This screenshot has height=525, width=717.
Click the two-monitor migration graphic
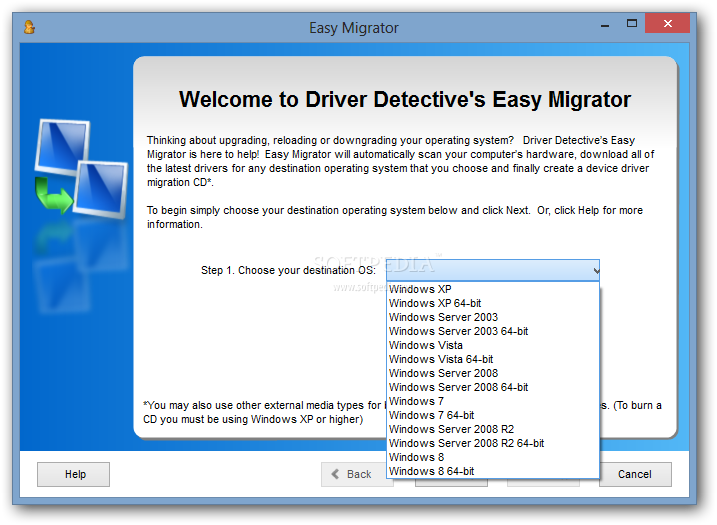(81, 168)
